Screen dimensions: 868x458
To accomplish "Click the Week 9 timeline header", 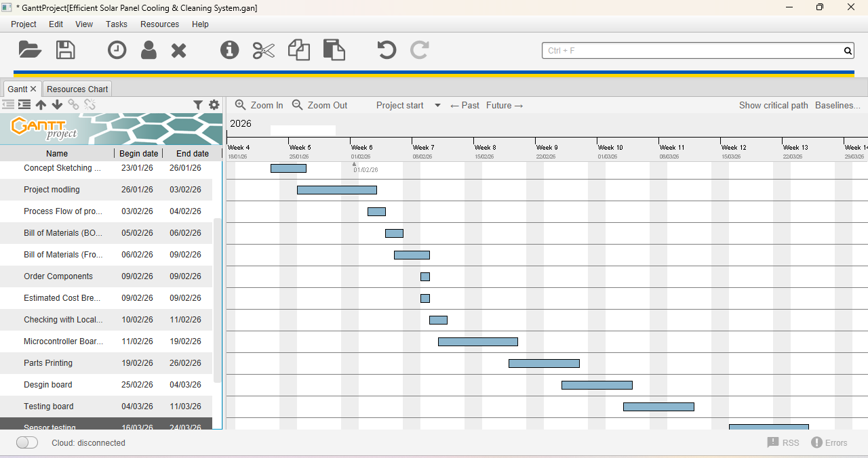I will click(547, 147).
